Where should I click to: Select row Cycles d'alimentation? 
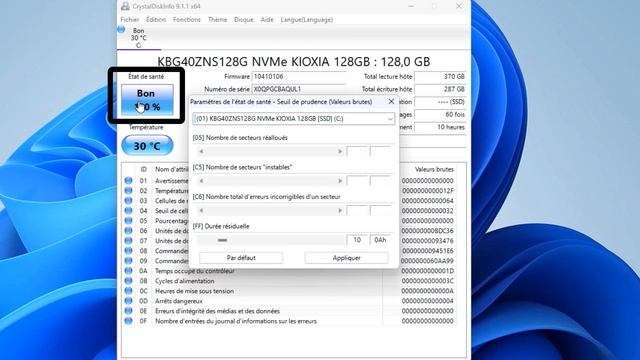289,281
